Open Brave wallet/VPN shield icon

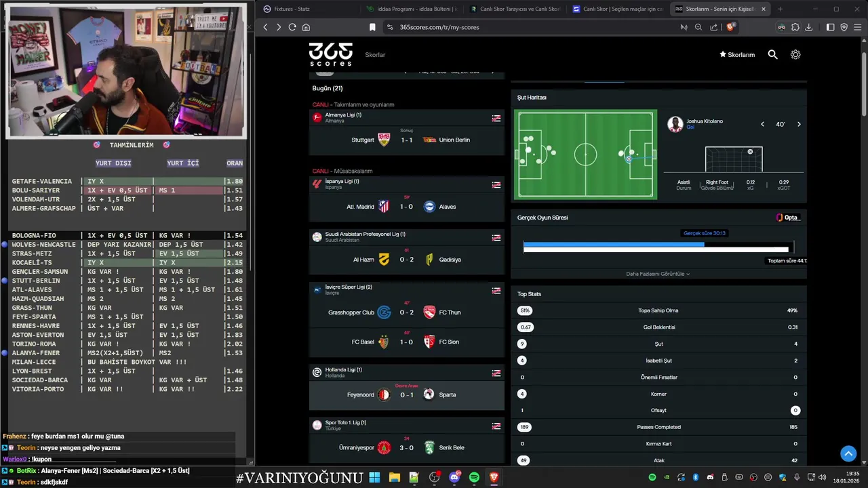click(844, 27)
